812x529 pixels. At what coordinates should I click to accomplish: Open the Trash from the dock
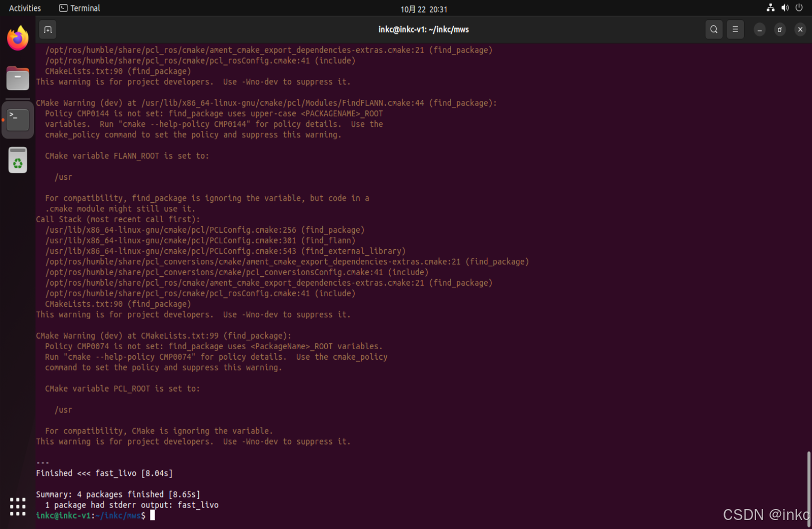pyautogui.click(x=17, y=159)
